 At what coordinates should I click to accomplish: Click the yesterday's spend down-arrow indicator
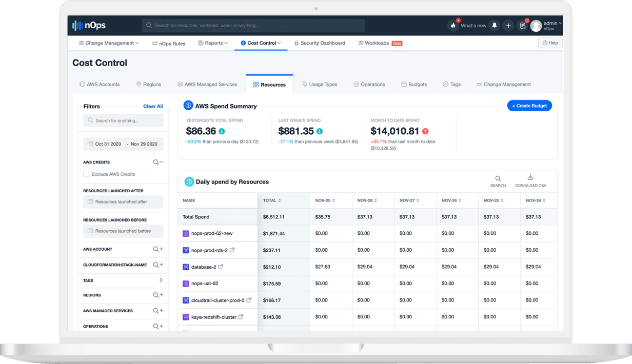tap(222, 131)
